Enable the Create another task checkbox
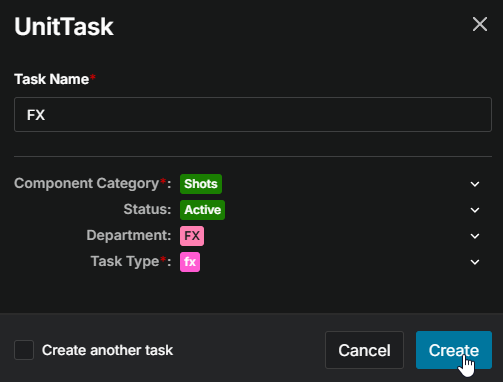503x382 pixels. [x=24, y=350]
